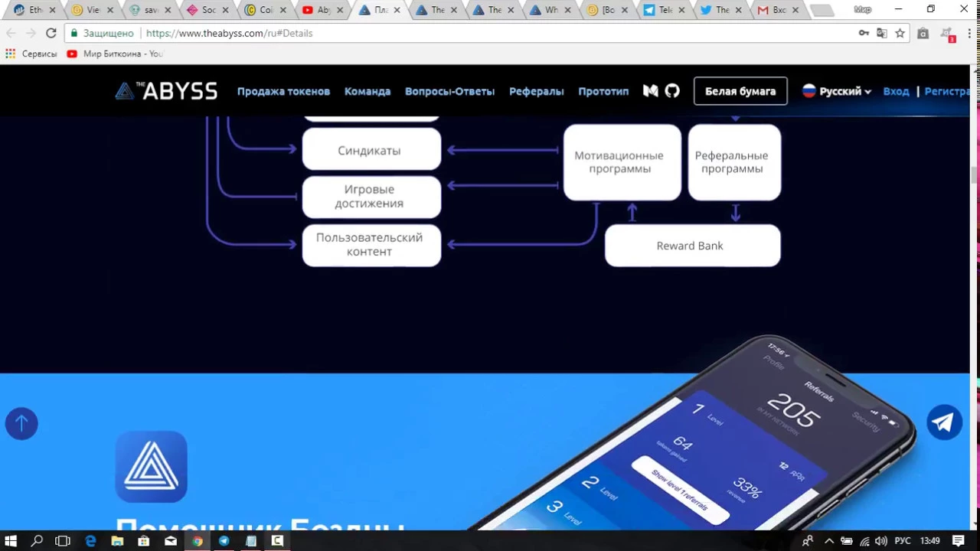Open the Вопросы-Ответы nav item
This screenshot has width=980, height=551.
coord(449,91)
